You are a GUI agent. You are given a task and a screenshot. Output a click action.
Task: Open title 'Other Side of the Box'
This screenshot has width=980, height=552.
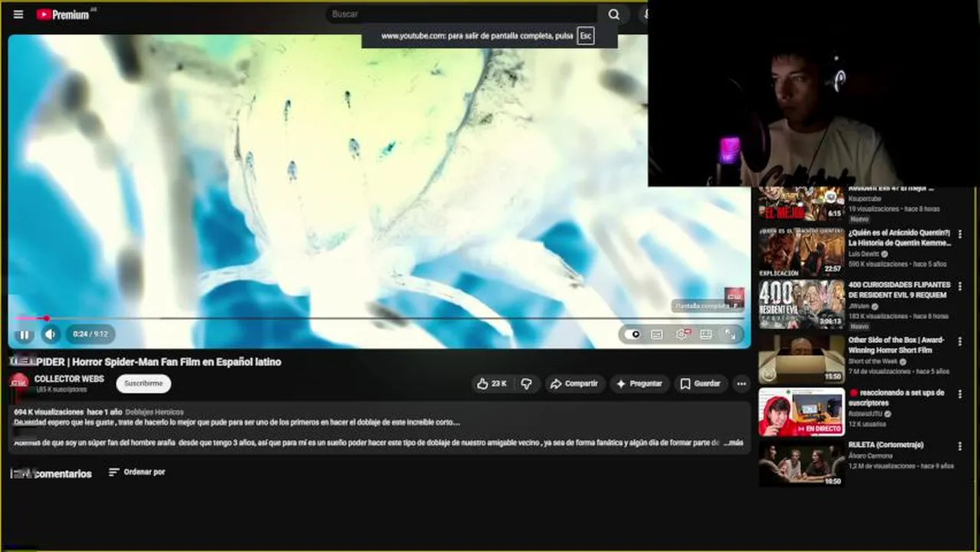[x=896, y=344]
